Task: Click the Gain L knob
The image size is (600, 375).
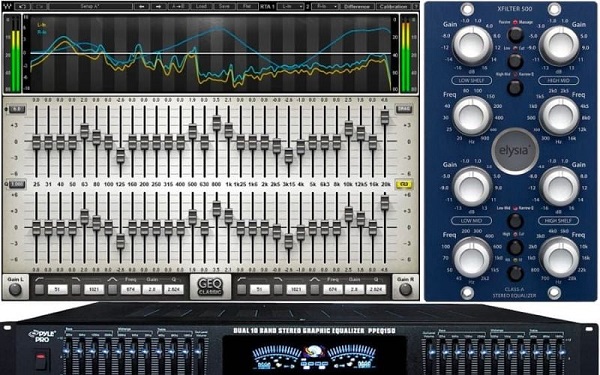Action: (x=15, y=290)
